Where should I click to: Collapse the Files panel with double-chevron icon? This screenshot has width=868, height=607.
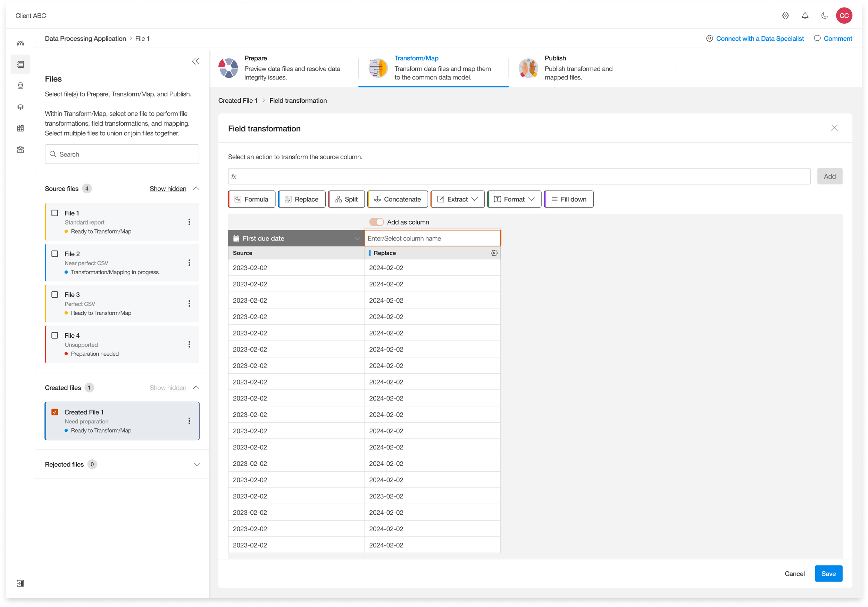195,61
